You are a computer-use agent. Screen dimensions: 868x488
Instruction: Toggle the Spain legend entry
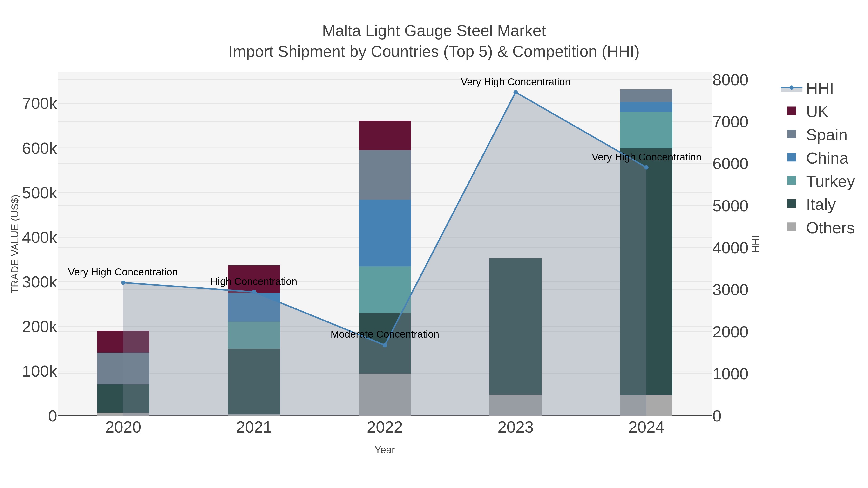pos(817,135)
